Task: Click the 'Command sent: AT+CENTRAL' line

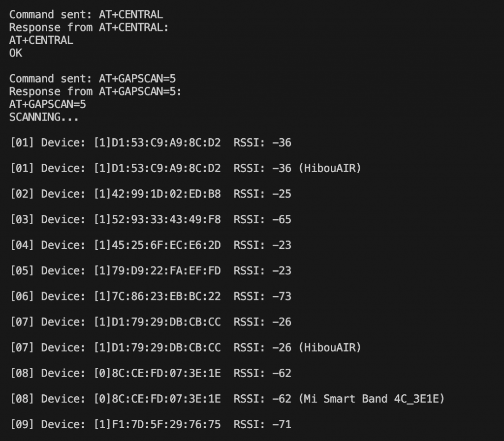Action: tap(86, 15)
